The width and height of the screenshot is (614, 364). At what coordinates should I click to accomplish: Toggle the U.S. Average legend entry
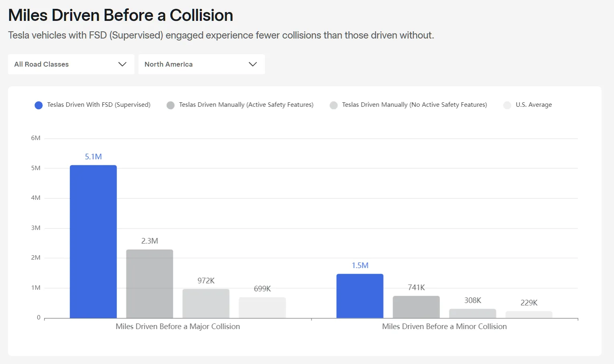(x=534, y=105)
